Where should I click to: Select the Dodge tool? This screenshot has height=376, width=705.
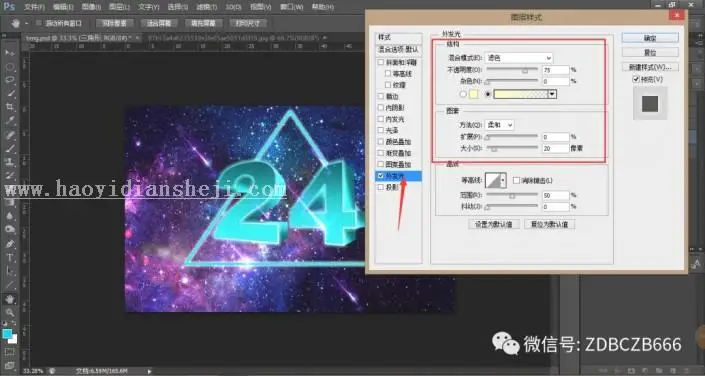pyautogui.click(x=10, y=229)
